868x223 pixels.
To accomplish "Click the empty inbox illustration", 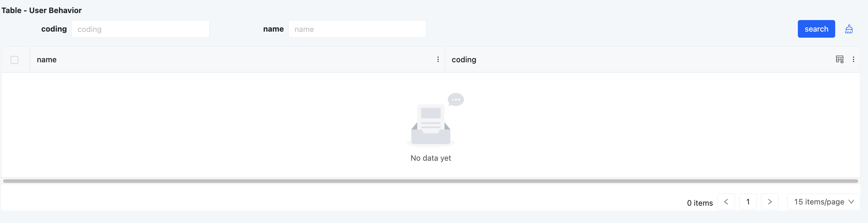I will pyautogui.click(x=431, y=121).
